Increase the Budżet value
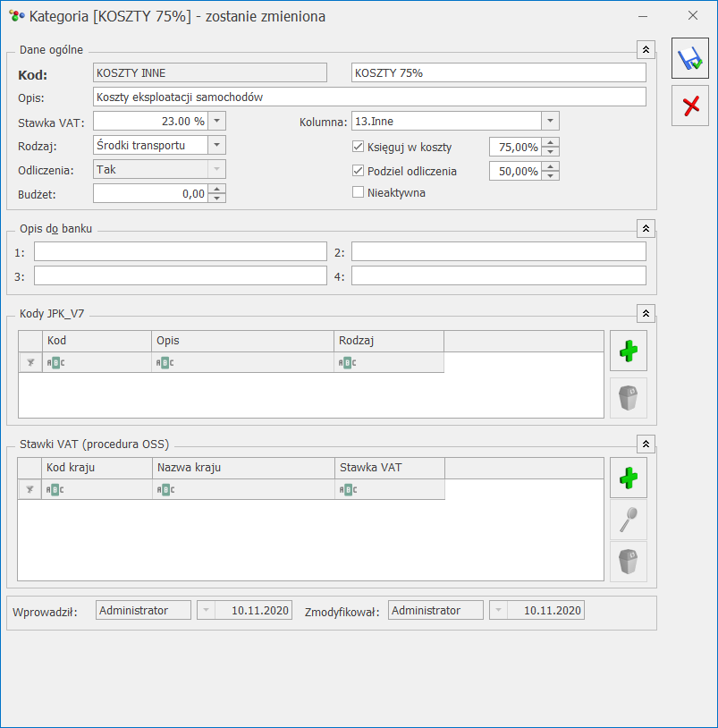The height and width of the screenshot is (728, 718). (216, 189)
